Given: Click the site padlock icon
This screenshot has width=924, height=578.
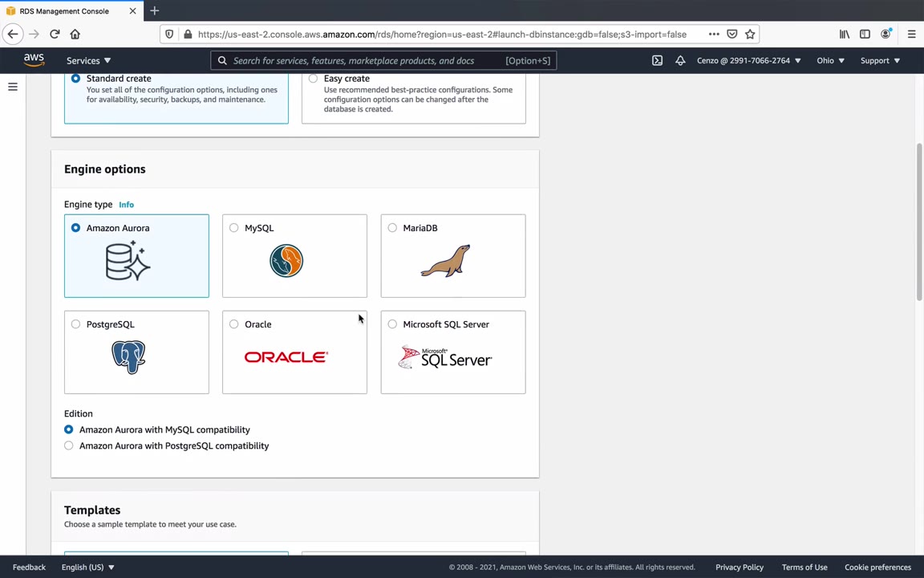Looking at the screenshot, I should 188,35.
